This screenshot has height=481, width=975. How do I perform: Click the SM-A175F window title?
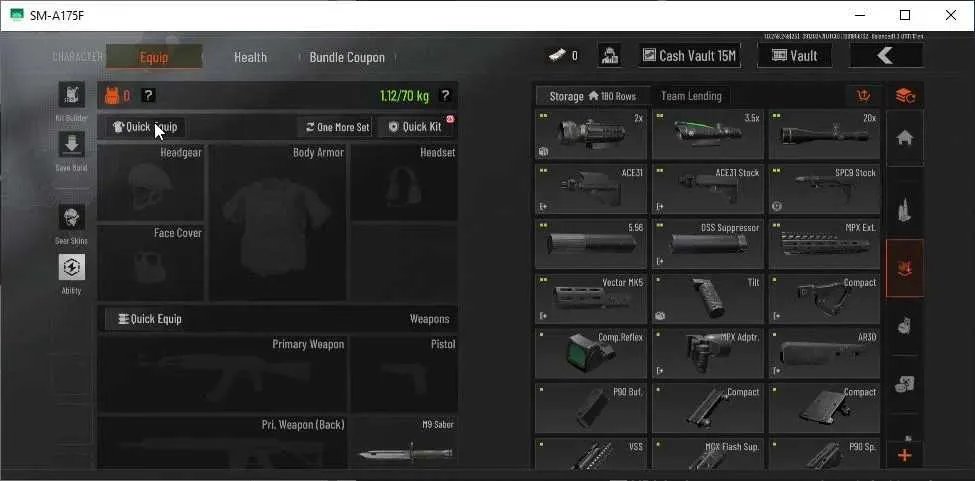(57, 16)
